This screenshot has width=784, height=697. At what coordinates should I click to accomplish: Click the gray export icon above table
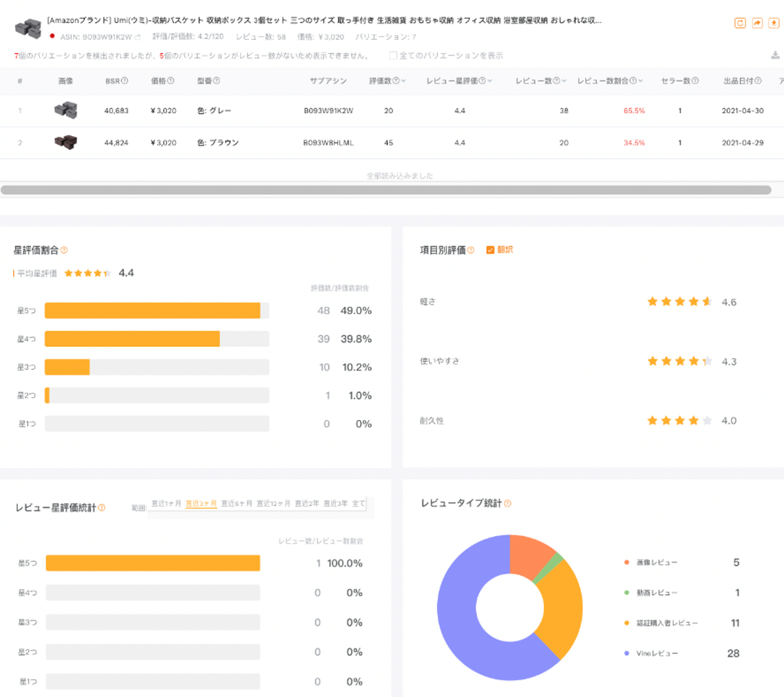tap(775, 55)
